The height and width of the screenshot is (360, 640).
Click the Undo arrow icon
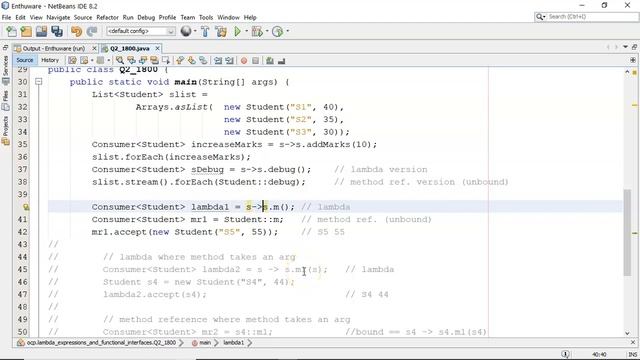(76, 31)
